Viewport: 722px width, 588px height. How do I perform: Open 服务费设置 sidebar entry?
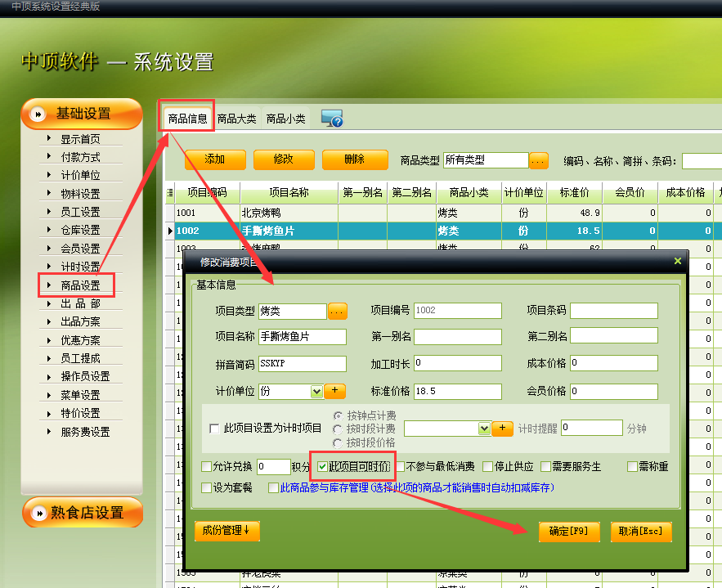(85, 432)
